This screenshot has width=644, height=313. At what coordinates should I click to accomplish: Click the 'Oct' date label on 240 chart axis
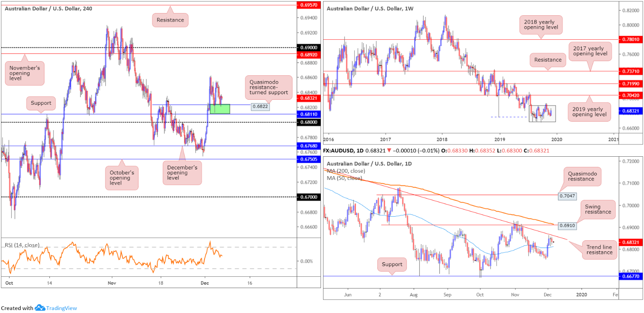8,283
